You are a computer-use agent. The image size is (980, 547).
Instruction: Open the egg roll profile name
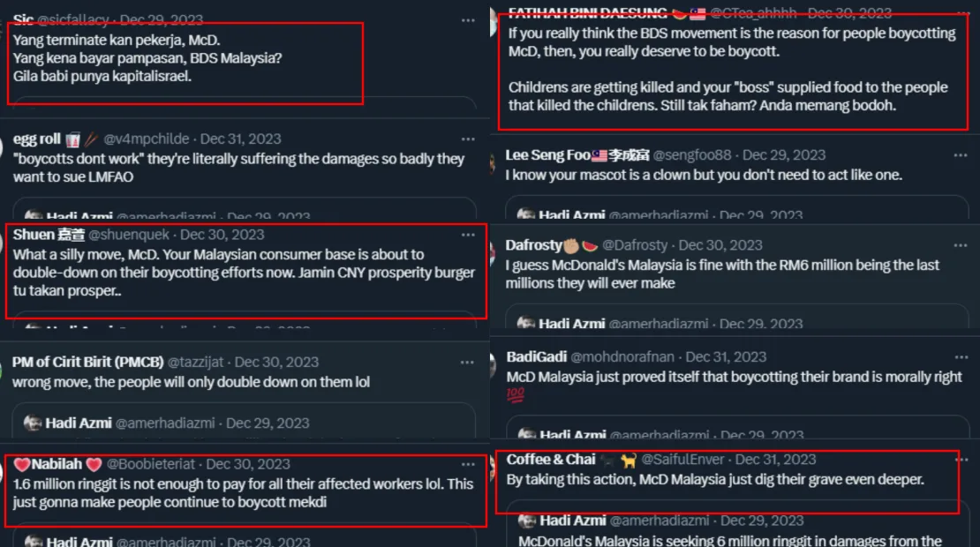point(37,139)
